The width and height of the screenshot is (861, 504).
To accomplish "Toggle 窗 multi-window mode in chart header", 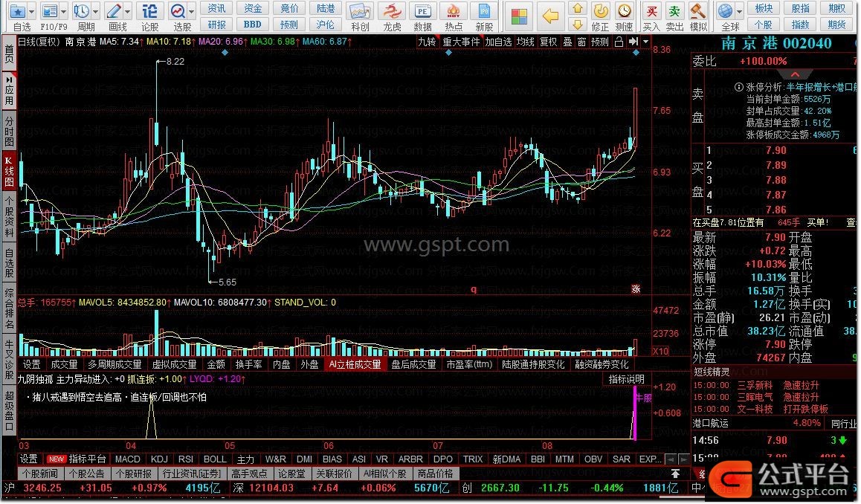I will coord(581,42).
